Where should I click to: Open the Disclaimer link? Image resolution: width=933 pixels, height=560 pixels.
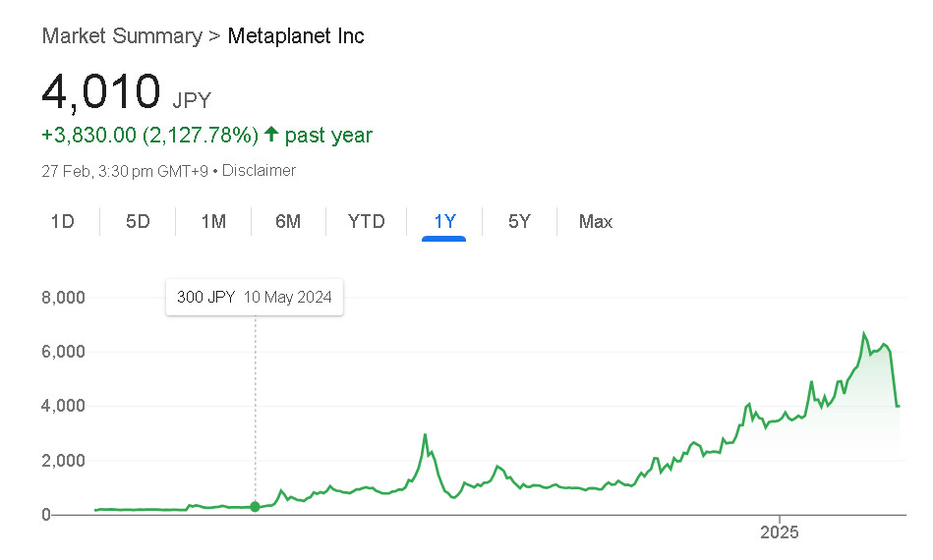coord(259,170)
